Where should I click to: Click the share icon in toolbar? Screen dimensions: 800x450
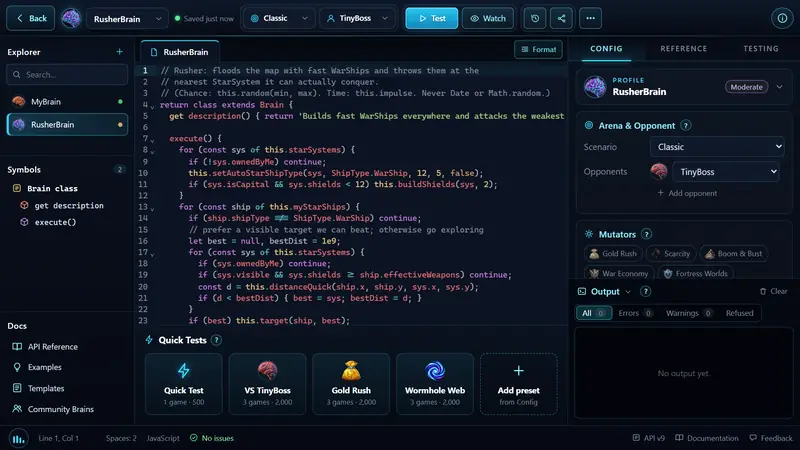click(561, 18)
